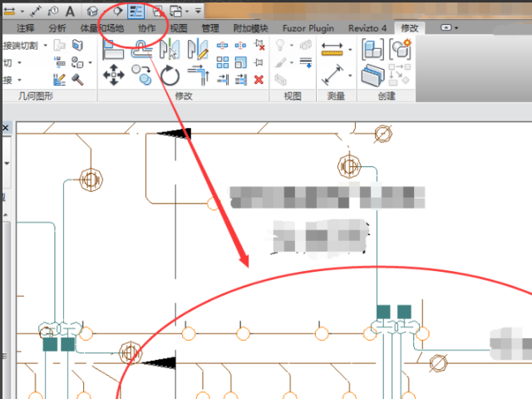532x399 pixels.
Task: Open the ribbon display options dropdown arrow
Action: coord(456,27)
